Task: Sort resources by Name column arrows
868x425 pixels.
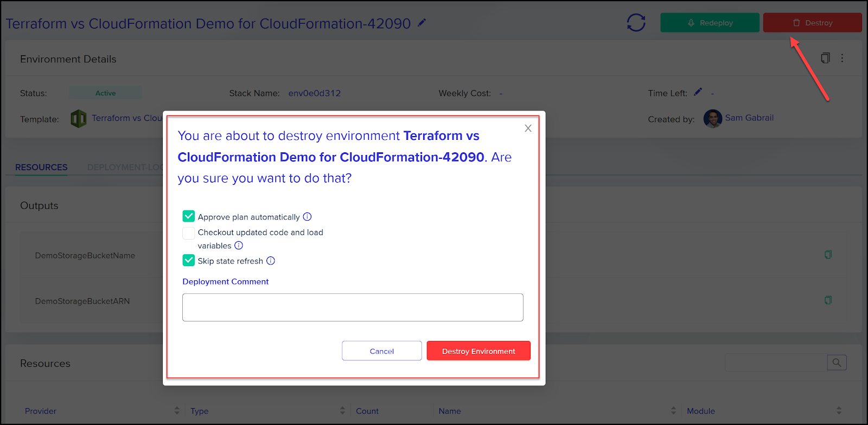Action: click(673, 410)
